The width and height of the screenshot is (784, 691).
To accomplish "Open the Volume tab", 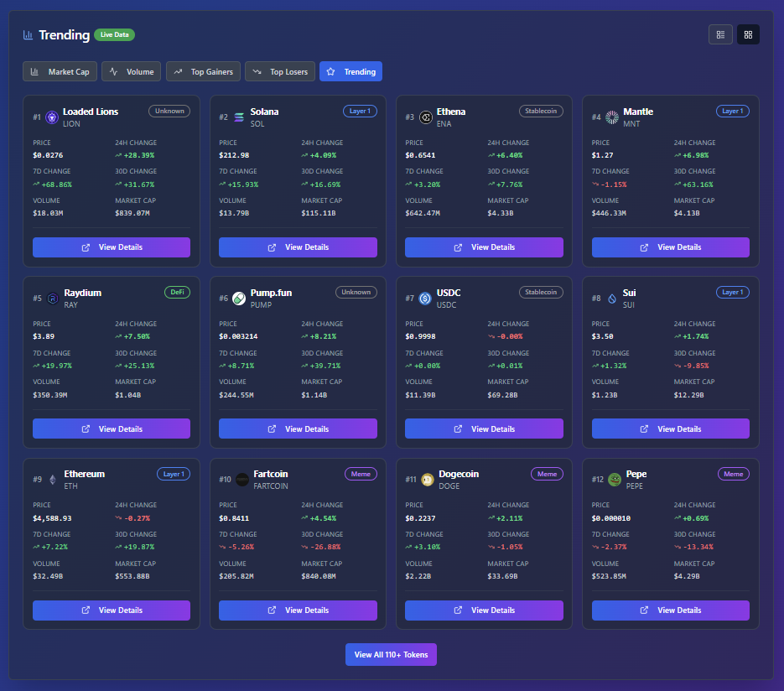I will 132,71.
